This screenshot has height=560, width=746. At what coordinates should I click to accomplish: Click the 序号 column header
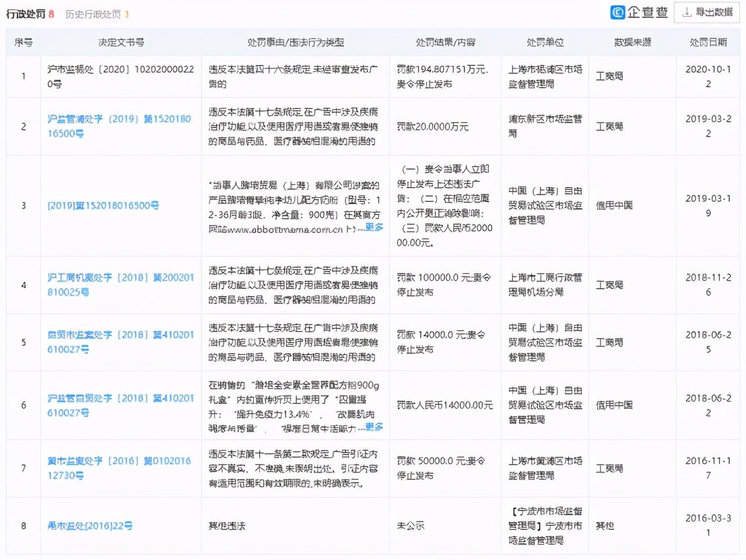[24, 42]
